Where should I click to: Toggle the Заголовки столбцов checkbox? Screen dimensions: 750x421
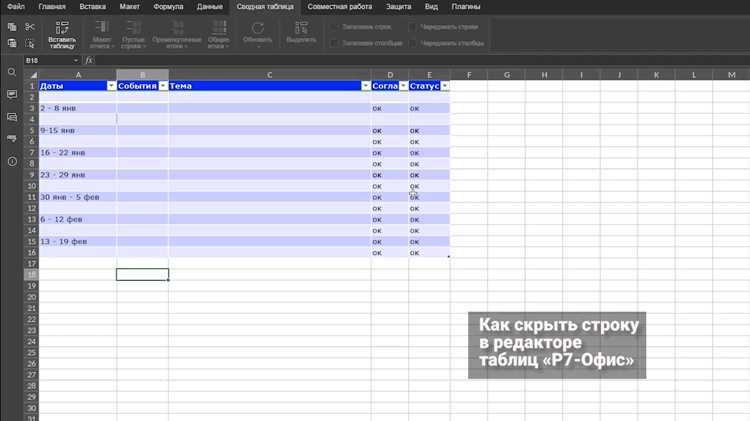tap(335, 43)
